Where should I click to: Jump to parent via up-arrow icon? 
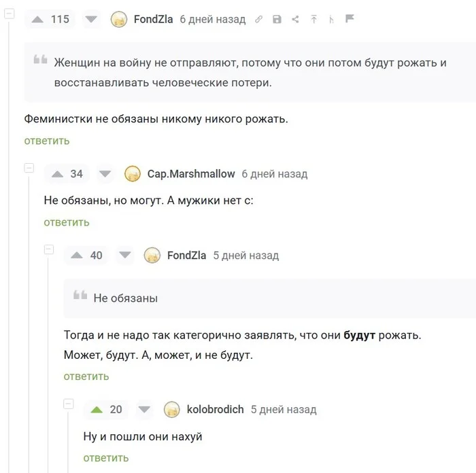(314, 20)
